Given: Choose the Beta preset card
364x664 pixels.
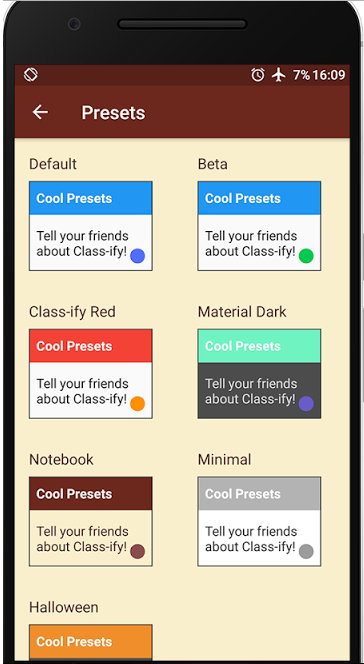Looking at the screenshot, I should click(x=259, y=226).
